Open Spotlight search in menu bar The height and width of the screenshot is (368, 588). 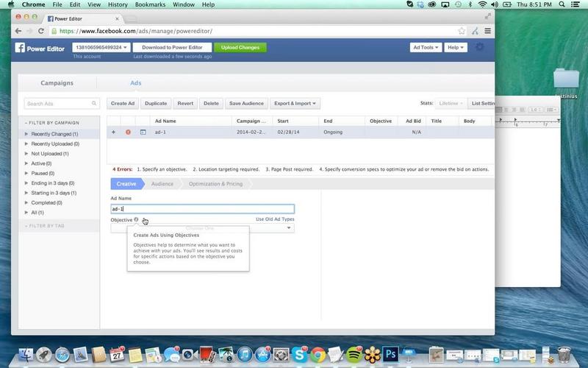(x=562, y=4)
